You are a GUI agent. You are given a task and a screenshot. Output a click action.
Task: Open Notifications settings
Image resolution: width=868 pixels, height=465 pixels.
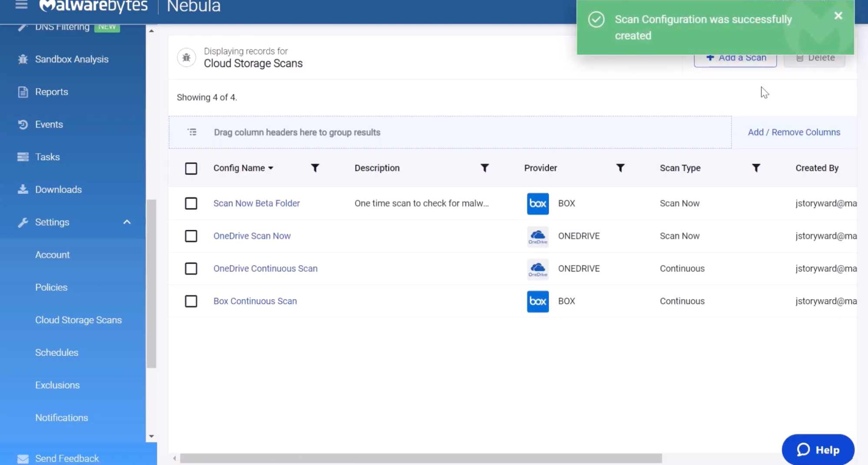tap(61, 418)
